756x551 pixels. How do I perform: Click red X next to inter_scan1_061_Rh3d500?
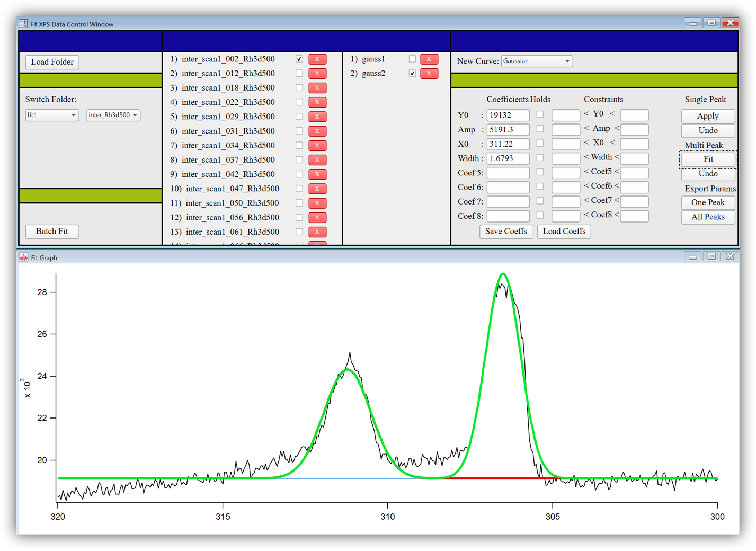(x=317, y=232)
